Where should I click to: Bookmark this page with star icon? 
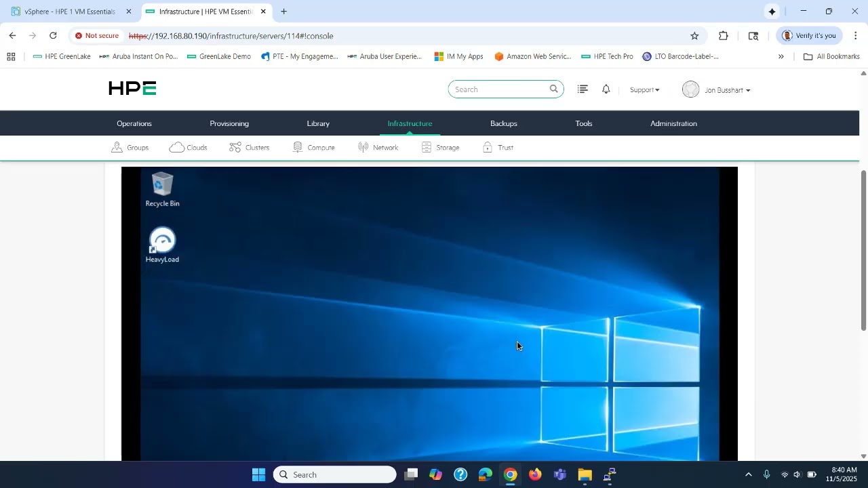click(x=694, y=36)
